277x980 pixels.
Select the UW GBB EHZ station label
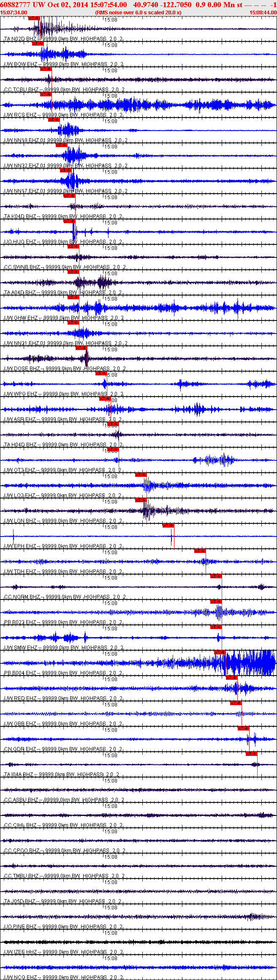63,724
